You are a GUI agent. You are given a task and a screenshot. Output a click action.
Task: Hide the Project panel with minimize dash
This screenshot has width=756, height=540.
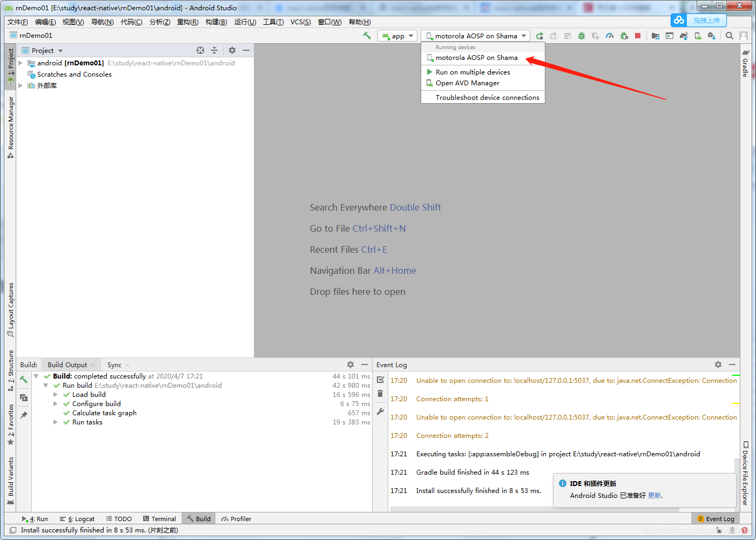[246, 50]
